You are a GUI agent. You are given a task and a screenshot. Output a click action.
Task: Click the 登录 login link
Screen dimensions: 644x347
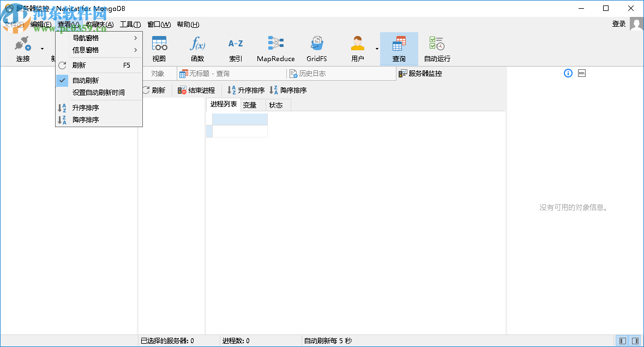point(618,24)
